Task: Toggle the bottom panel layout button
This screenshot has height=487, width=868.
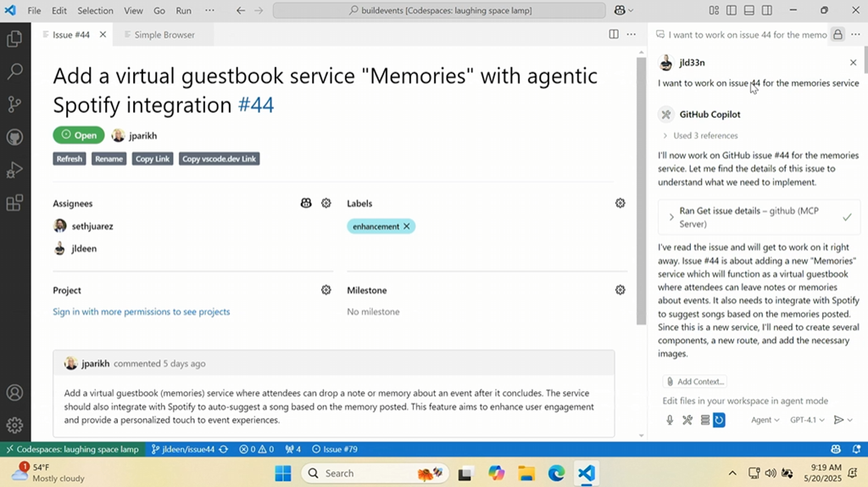Action: [x=749, y=10]
